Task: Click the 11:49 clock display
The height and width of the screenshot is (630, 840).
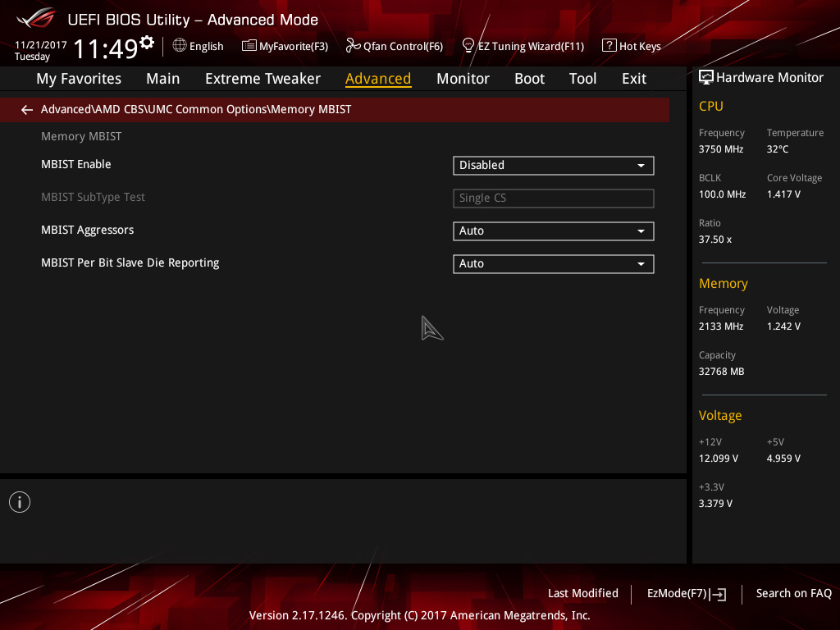Action: click(106, 49)
